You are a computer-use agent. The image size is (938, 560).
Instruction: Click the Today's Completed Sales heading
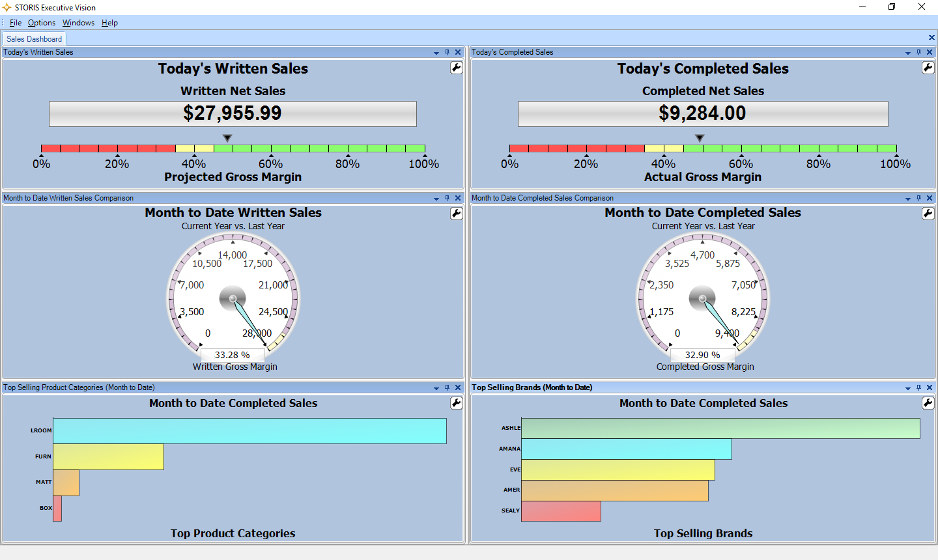(x=703, y=69)
